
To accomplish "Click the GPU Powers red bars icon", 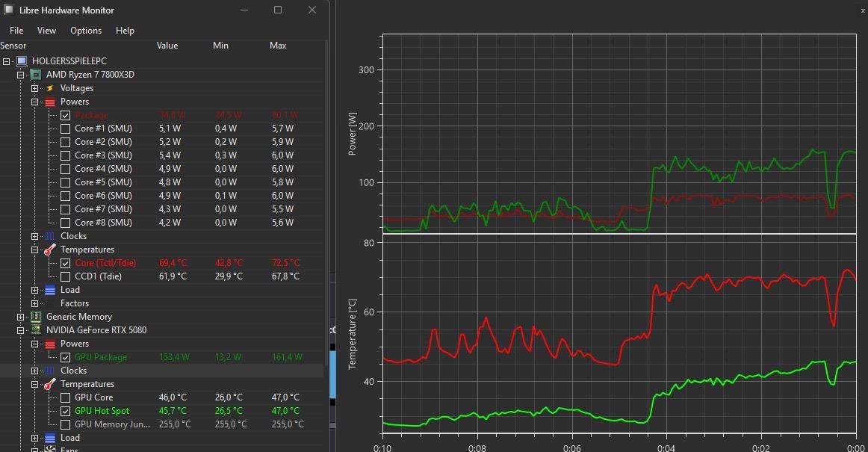I will tap(50, 344).
